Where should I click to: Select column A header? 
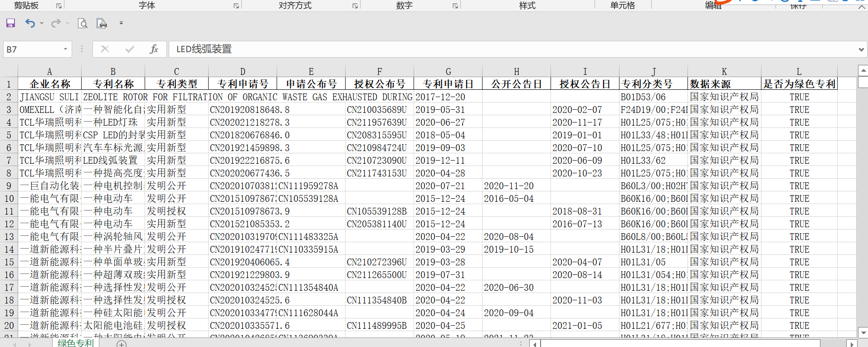coord(49,71)
